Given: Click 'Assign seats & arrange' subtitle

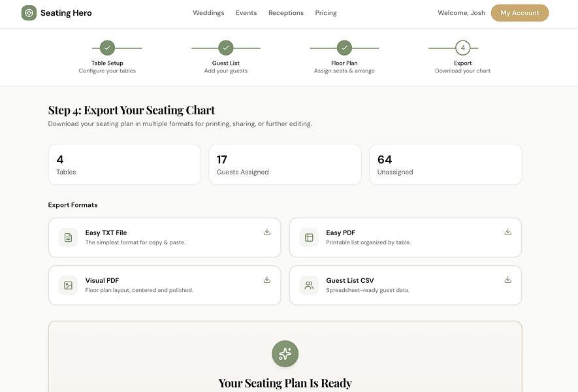Looking at the screenshot, I should [x=344, y=71].
